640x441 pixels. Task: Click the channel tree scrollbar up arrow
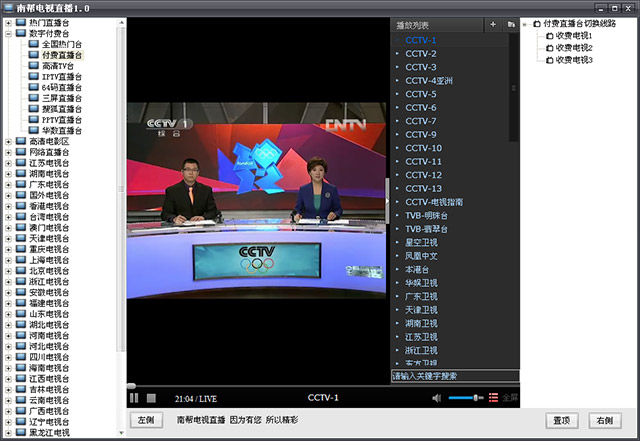pyautogui.click(x=121, y=22)
